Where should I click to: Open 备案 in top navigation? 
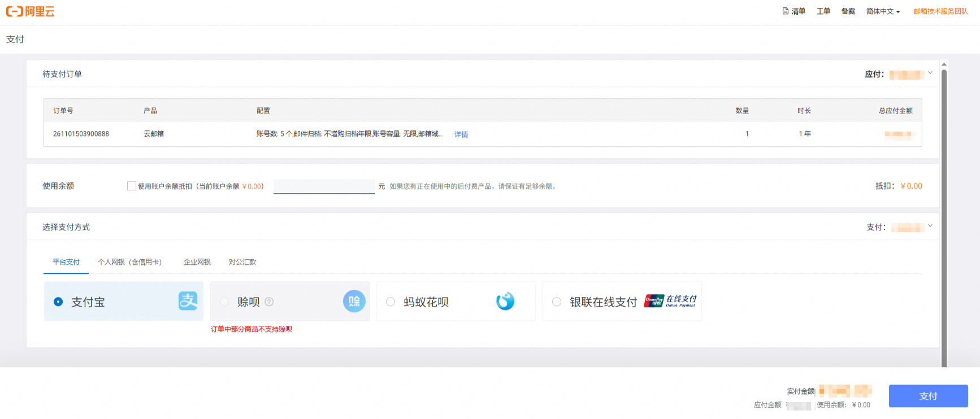(x=848, y=11)
